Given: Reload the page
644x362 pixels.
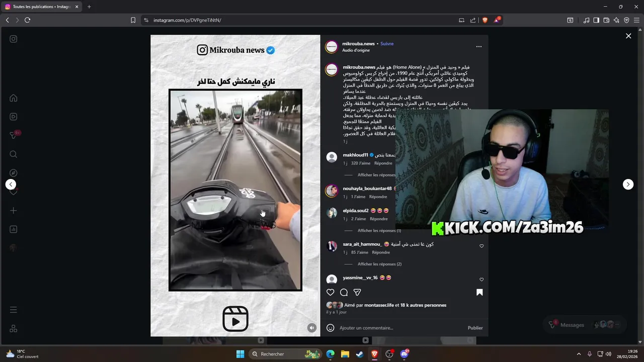Looking at the screenshot, I should pyautogui.click(x=27, y=20).
